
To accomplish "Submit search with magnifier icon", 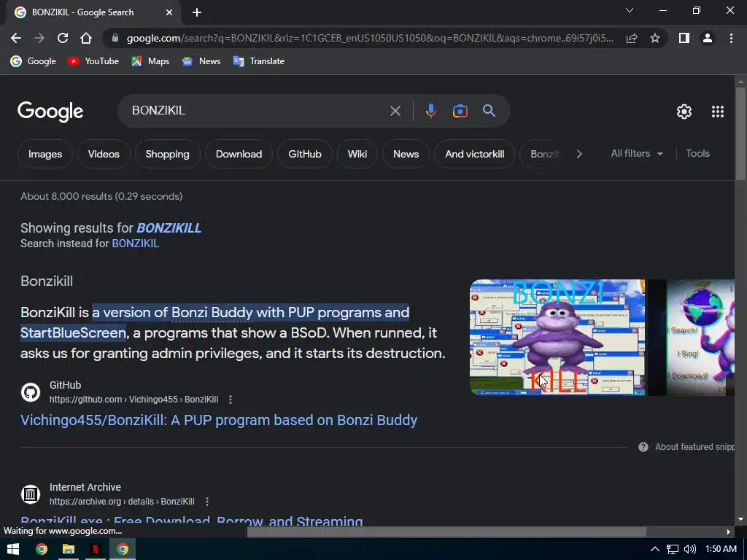I will (x=489, y=111).
